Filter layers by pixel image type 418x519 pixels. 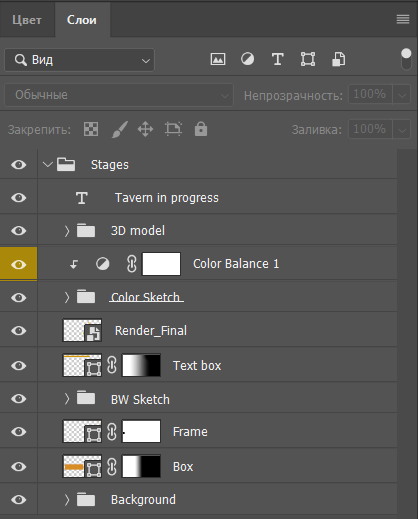pos(218,59)
